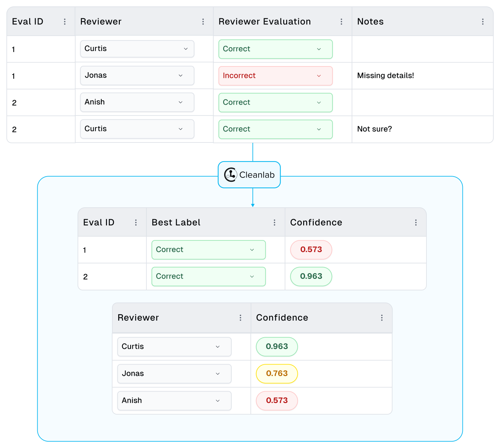
Task: Select the 'Not sure?' note cell
Action: [x=374, y=129]
